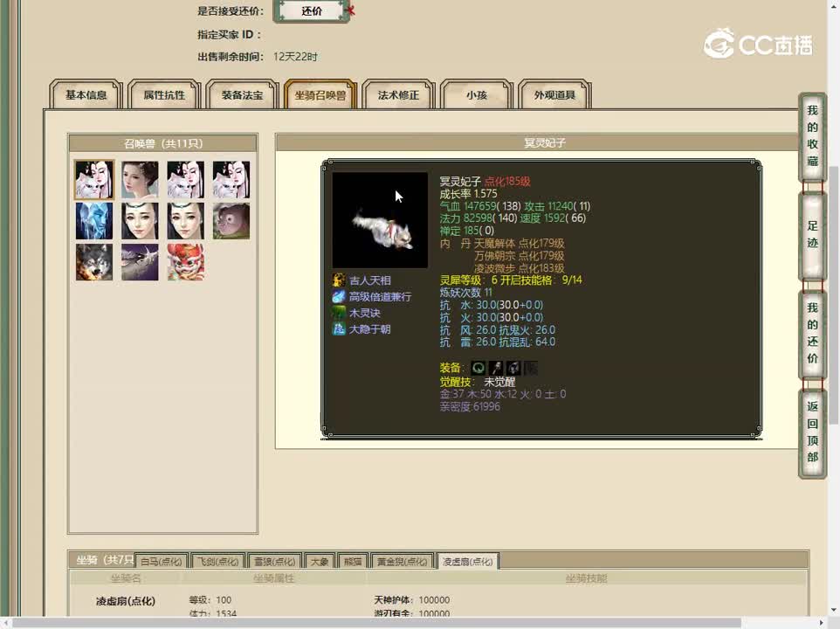
Task: Switch to the 坐骑召唤兽 tab
Action: coord(318,96)
